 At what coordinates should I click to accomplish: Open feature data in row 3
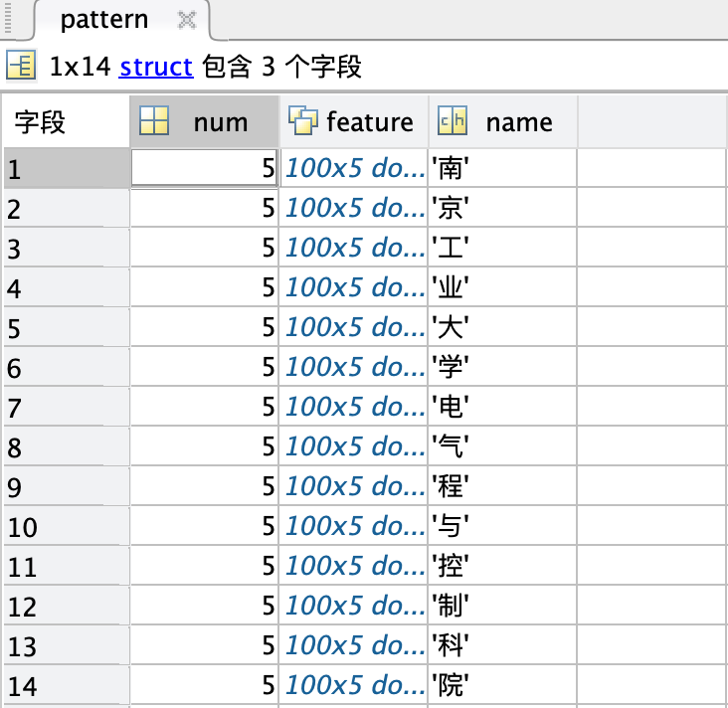point(354,248)
